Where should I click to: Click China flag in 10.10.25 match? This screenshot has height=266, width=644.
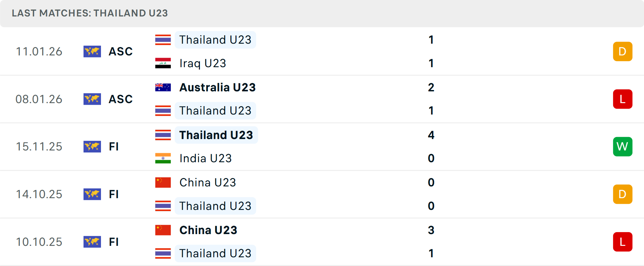(163, 230)
